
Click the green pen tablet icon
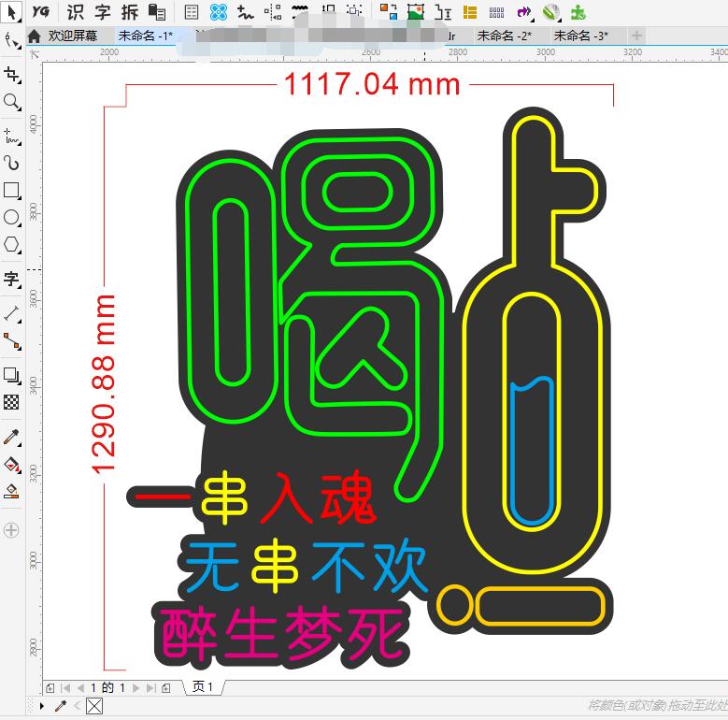551,12
